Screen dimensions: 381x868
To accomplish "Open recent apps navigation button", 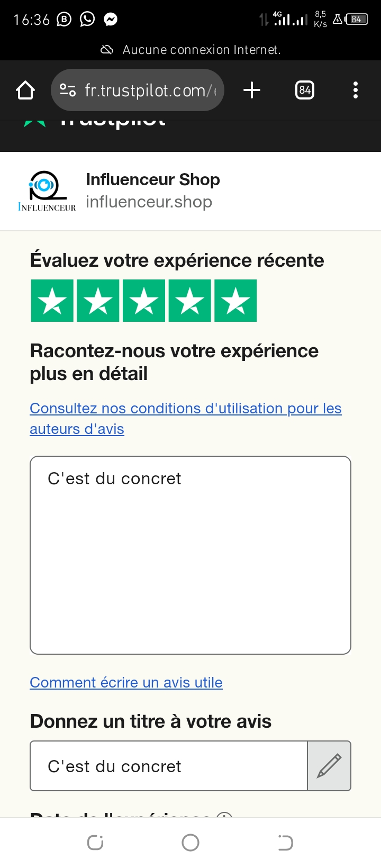I will (x=95, y=843).
